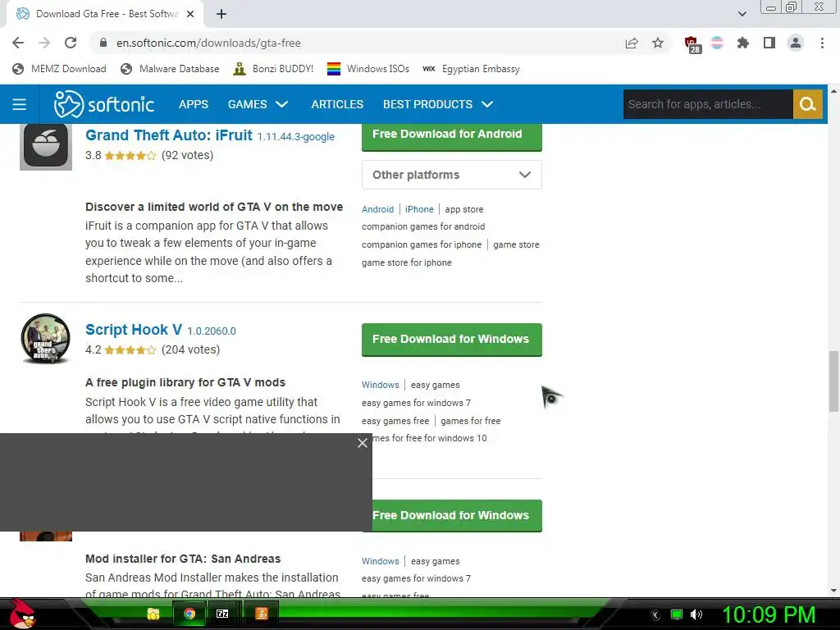840x630 pixels.
Task: Open the Bonzi BUDDY! bookmark
Action: (x=274, y=69)
